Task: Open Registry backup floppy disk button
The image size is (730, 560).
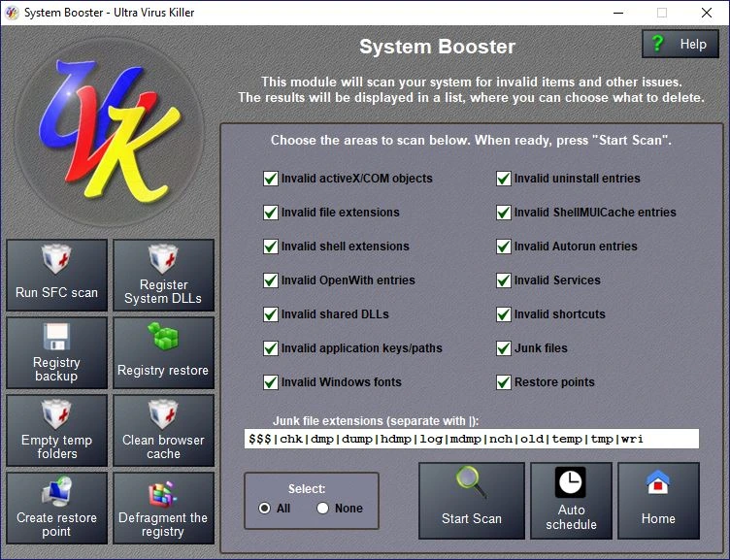Action: [57, 353]
